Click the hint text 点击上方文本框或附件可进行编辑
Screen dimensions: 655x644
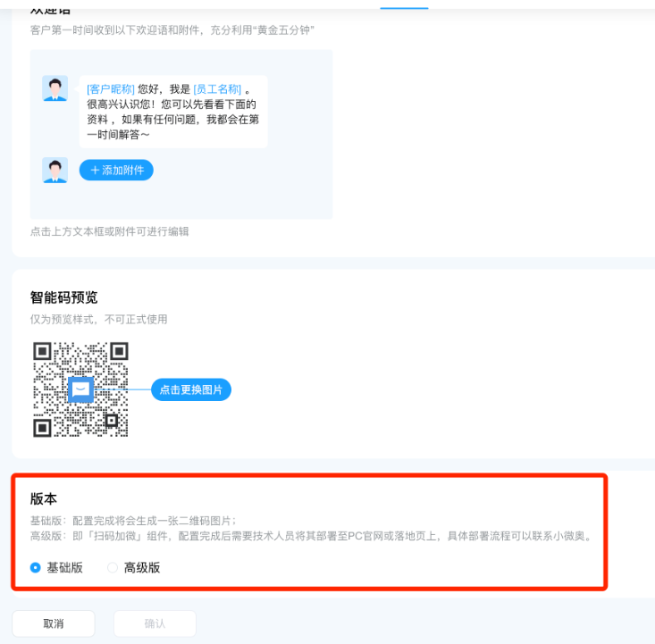(x=109, y=231)
